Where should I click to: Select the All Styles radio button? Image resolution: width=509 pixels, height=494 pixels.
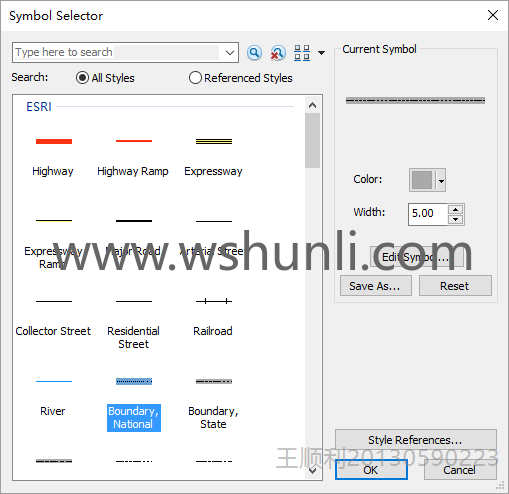tap(82, 78)
